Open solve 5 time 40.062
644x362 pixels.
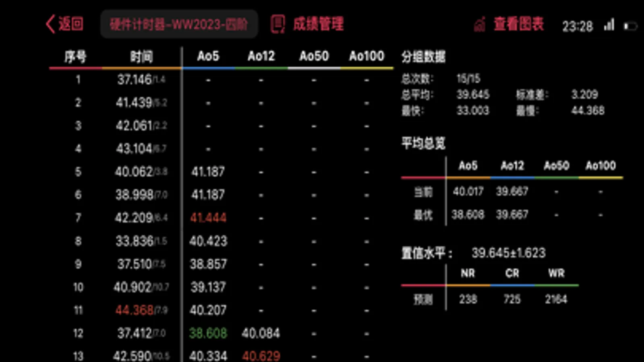click(133, 172)
